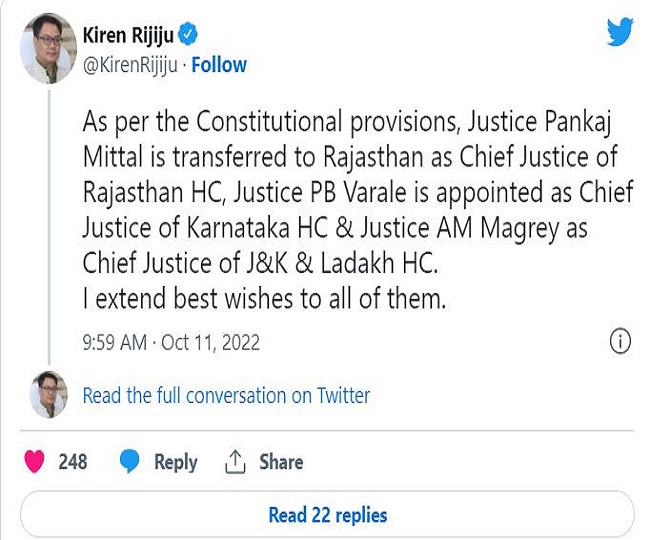
Task: Follow the KirenRijiju account
Action: click(x=219, y=65)
